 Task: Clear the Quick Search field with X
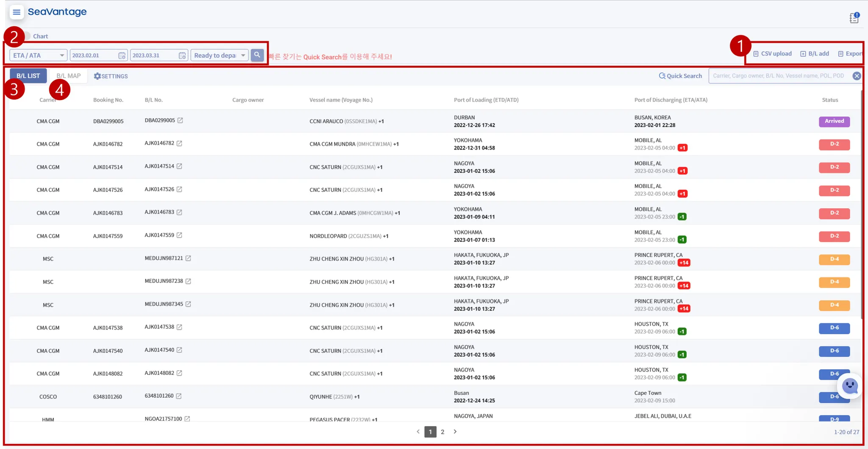click(x=857, y=76)
